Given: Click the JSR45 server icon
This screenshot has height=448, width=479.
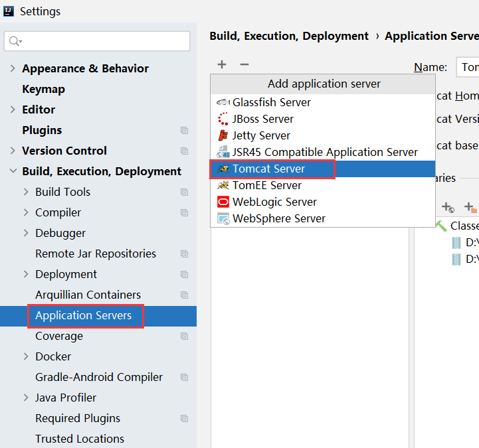Looking at the screenshot, I should [x=223, y=152].
